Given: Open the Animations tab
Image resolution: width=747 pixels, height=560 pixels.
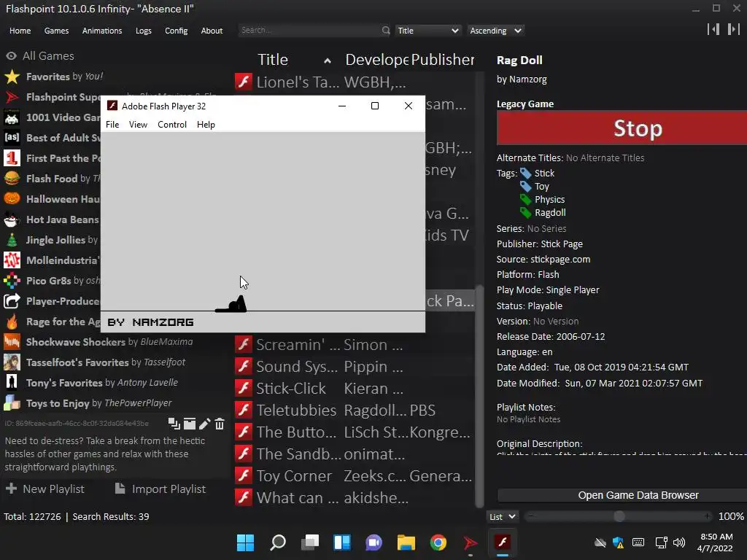Looking at the screenshot, I should tap(102, 31).
